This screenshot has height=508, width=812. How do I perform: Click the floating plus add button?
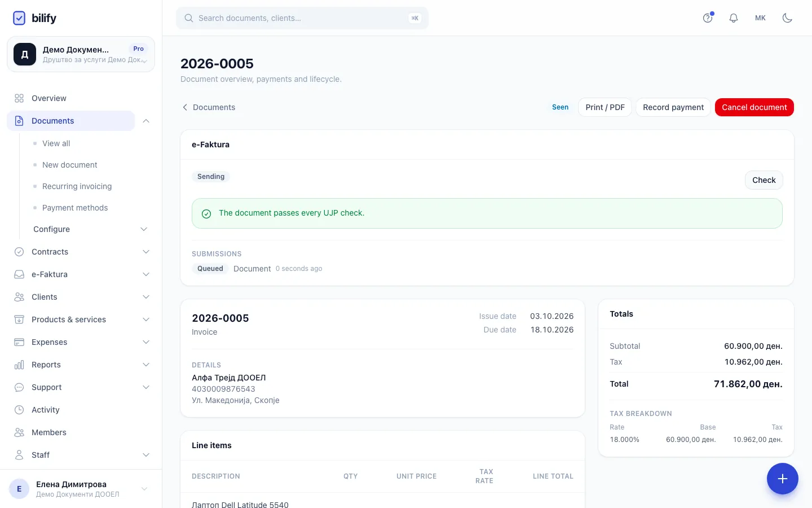pos(783,479)
